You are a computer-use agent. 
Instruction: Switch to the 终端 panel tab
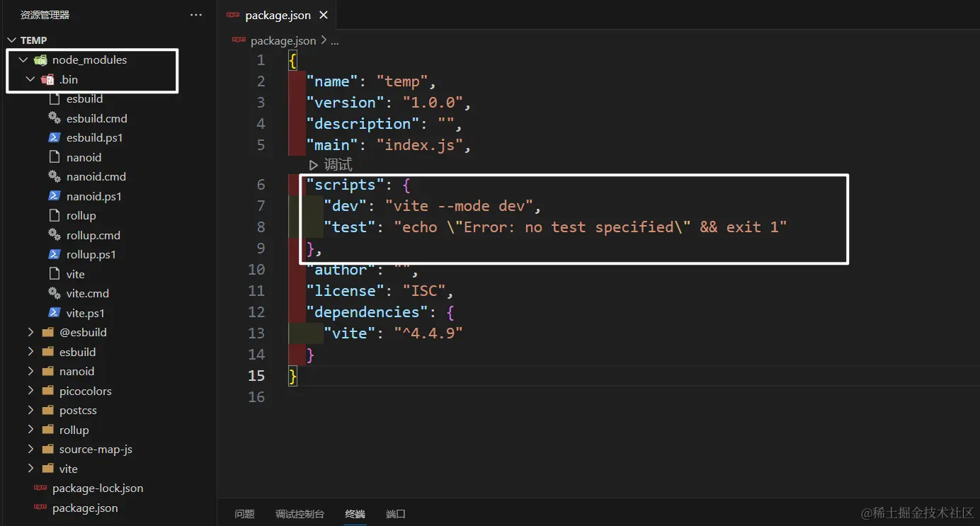click(x=355, y=514)
